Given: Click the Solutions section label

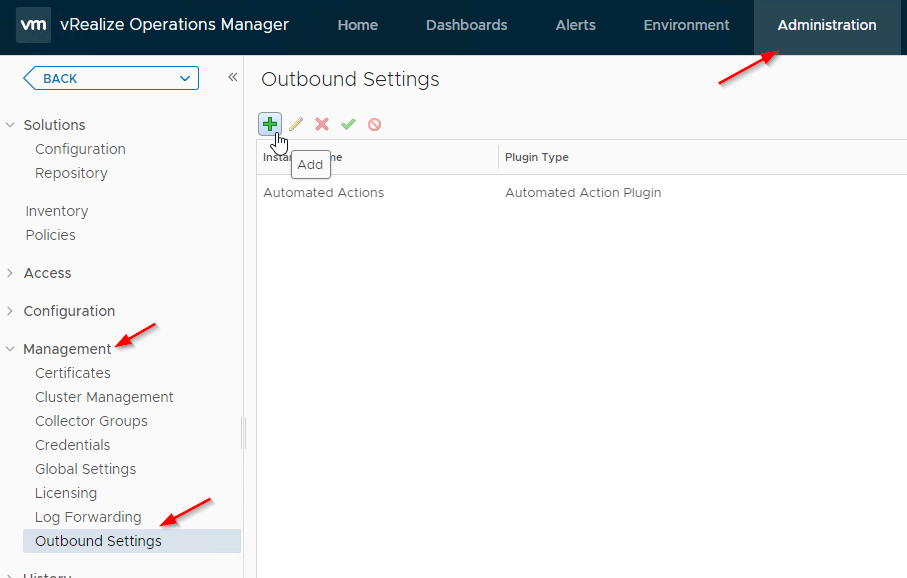Looking at the screenshot, I should coord(54,125).
